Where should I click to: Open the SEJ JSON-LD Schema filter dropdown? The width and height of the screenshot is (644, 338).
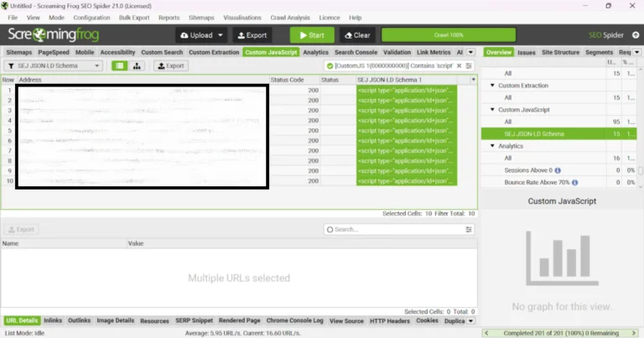54,65
